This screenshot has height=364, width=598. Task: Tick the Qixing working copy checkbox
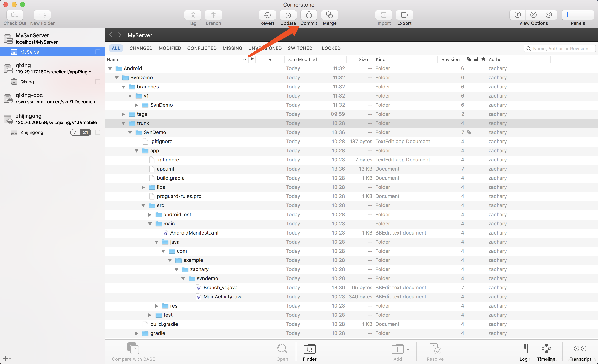(98, 82)
